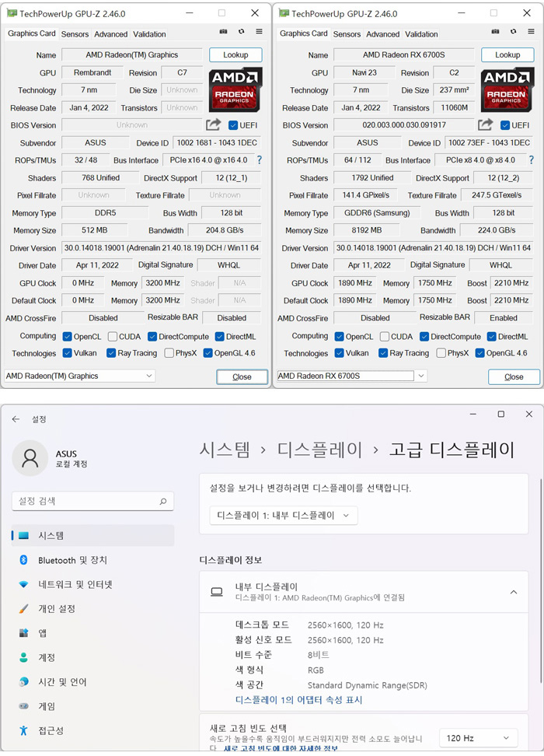Toggle CUDA checkbox in left GPU-Z window
This screenshot has height=756, width=544.
[x=113, y=337]
